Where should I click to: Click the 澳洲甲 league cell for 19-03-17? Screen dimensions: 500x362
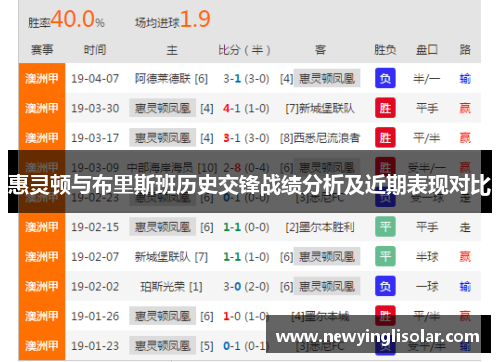(x=42, y=138)
